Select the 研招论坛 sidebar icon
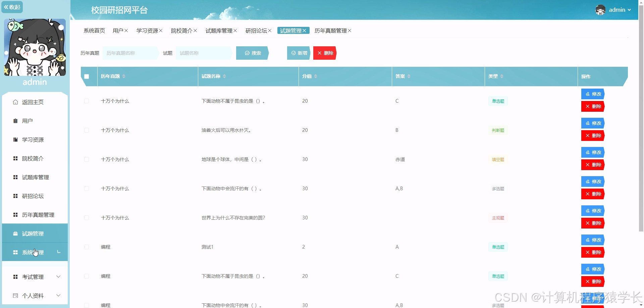 pos(15,196)
